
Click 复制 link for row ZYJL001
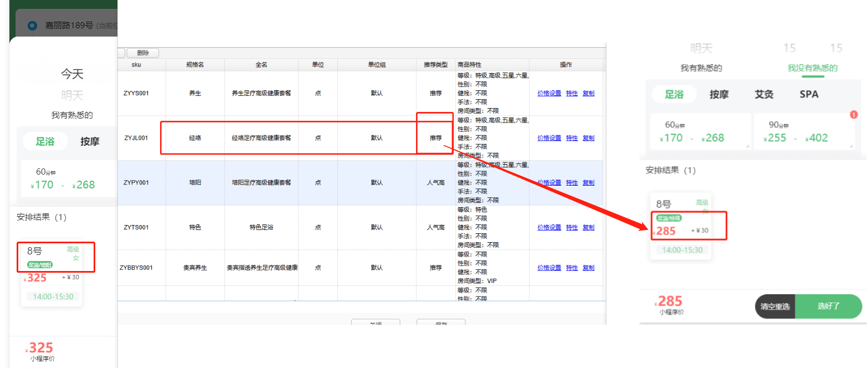coord(588,138)
